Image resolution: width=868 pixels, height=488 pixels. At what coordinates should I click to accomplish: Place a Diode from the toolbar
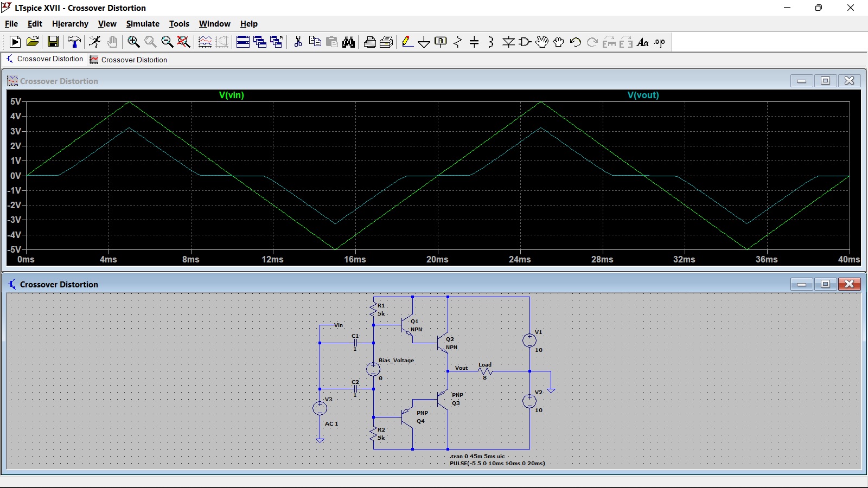(508, 42)
